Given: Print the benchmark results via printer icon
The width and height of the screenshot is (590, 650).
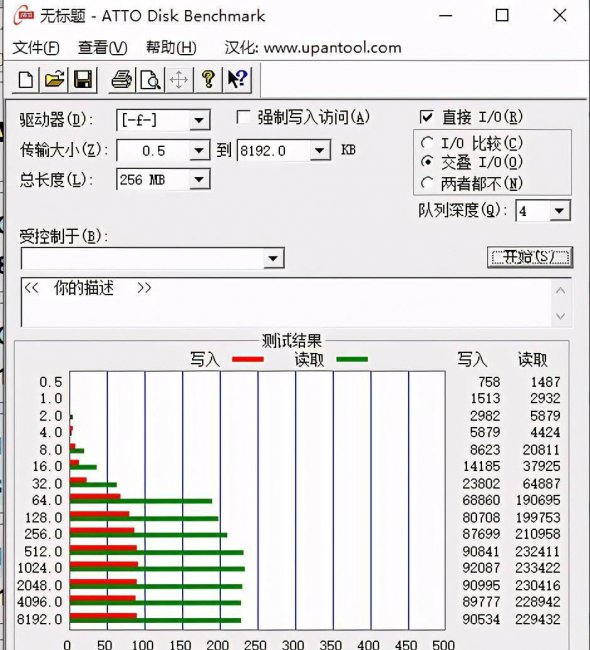Looking at the screenshot, I should (121, 79).
